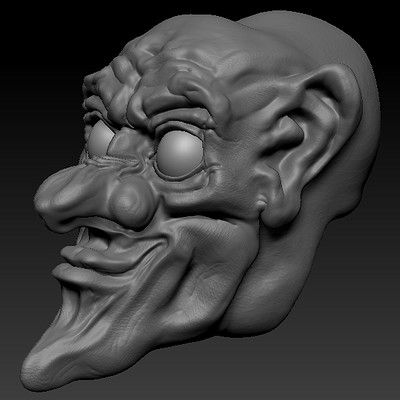This screenshot has height=400, width=400.
Task: Click the sculpt's large central eyeball
Action: click(x=180, y=153)
